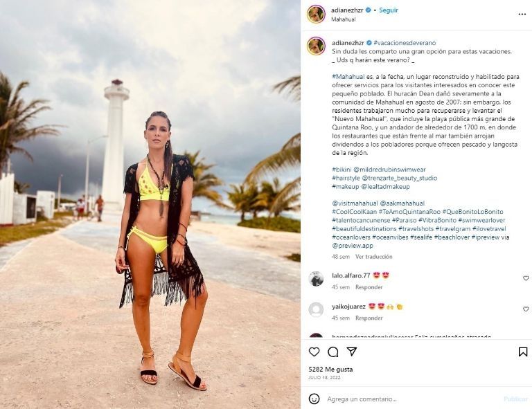
Task: Translate caption with Ver traducción
Action: (373, 257)
